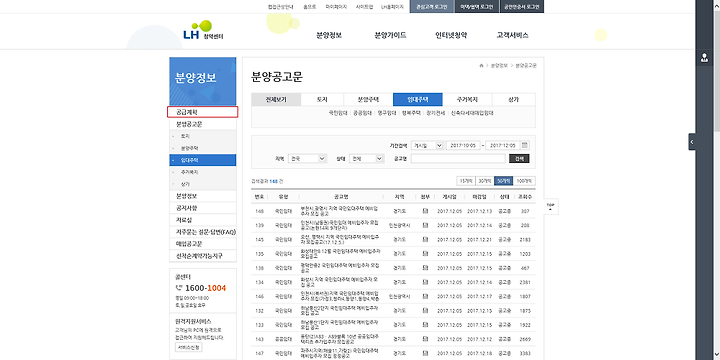Click the TOP scroll-up button
Viewport: 720px width, 360px height.
pyautogui.click(x=551, y=206)
